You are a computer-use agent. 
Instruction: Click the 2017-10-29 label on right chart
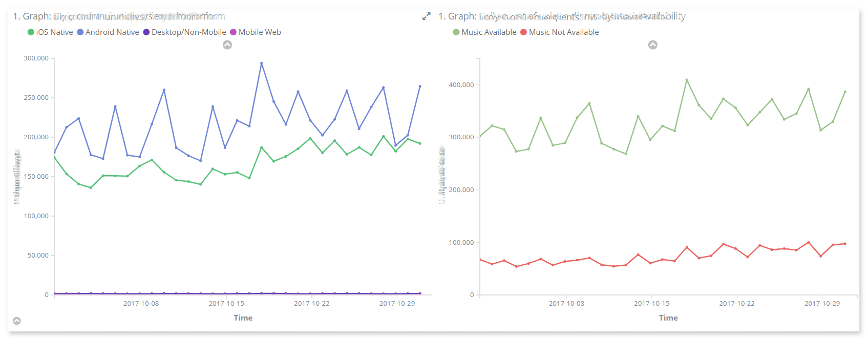822,304
